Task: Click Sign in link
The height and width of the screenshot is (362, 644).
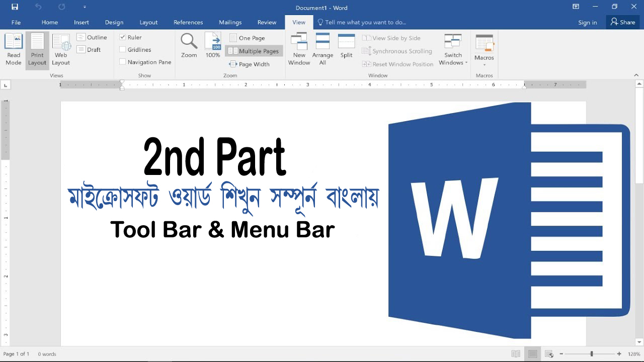Action: [588, 22]
